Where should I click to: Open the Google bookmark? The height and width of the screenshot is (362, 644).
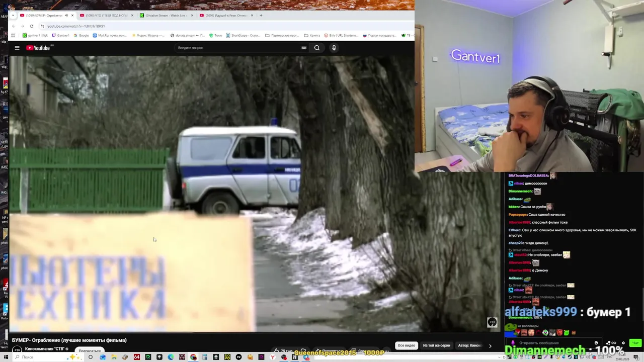point(81,36)
